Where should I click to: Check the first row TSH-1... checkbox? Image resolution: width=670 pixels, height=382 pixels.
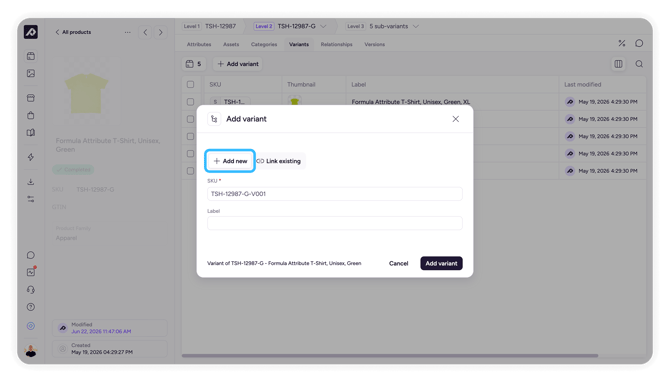pyautogui.click(x=191, y=102)
